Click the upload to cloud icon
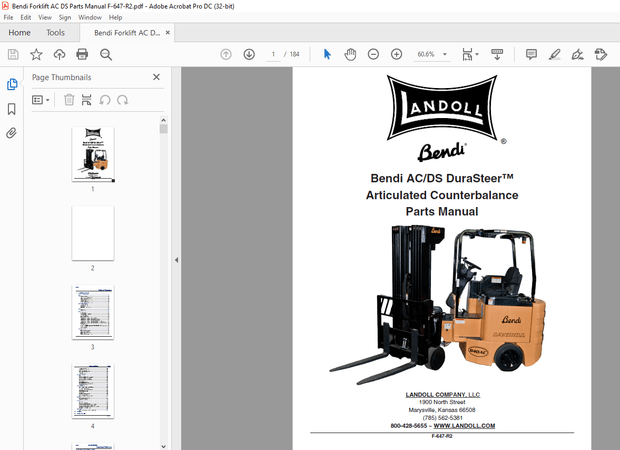Image resolution: width=620 pixels, height=450 pixels. coord(59,54)
